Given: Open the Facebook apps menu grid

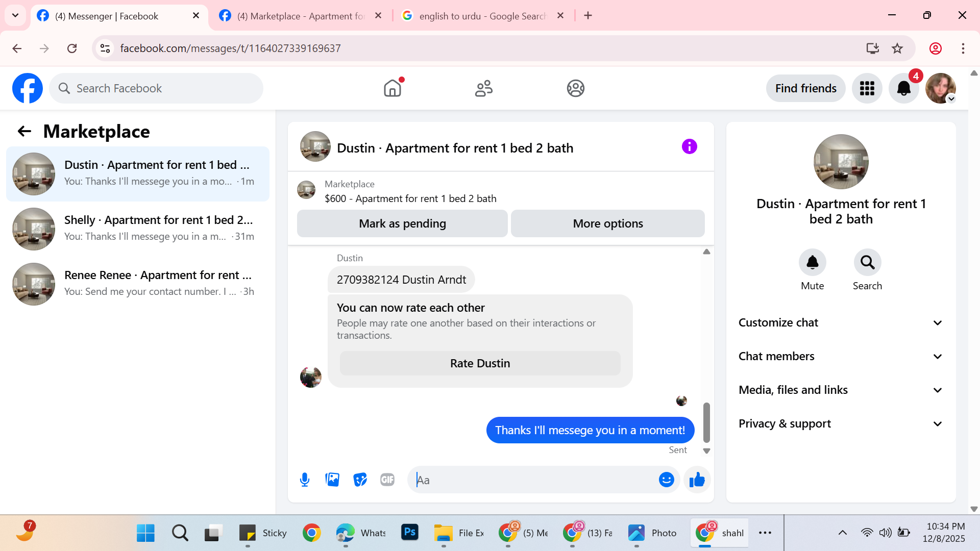Looking at the screenshot, I should [867, 88].
